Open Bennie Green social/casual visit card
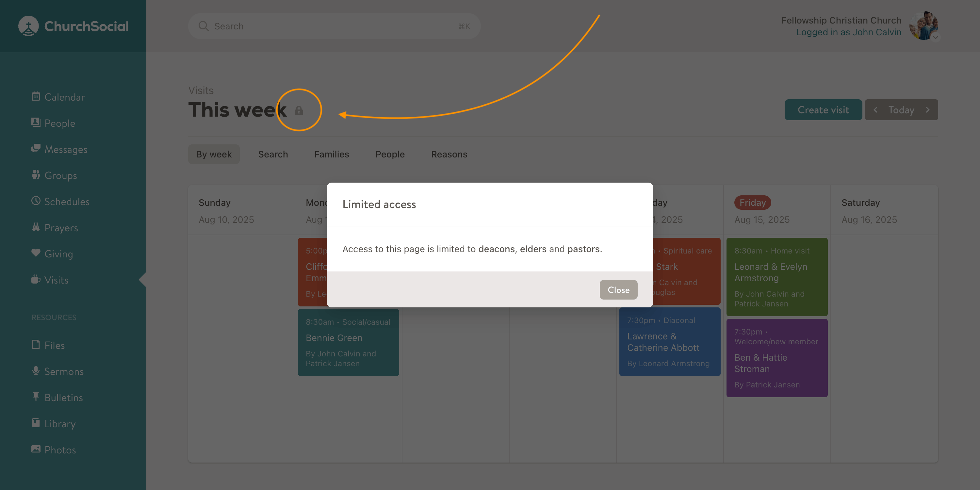This screenshot has width=980, height=490. tap(348, 342)
